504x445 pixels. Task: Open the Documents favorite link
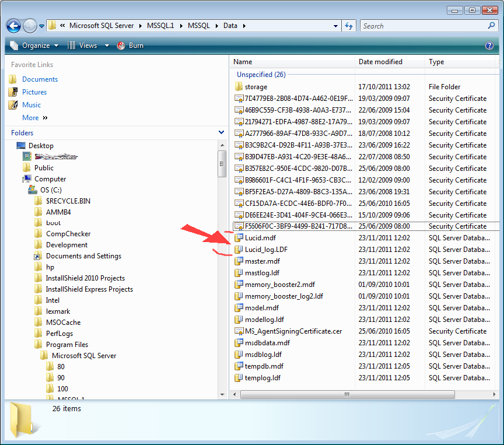(x=40, y=79)
